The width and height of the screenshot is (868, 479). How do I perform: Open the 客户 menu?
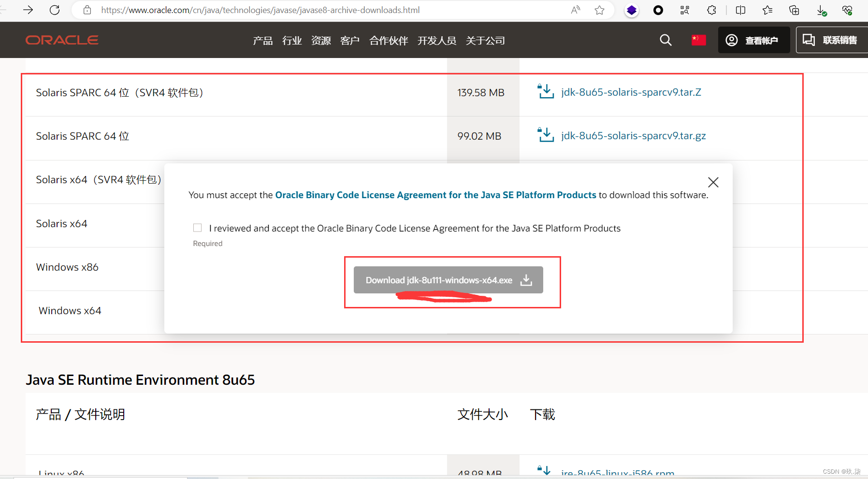[x=350, y=41]
